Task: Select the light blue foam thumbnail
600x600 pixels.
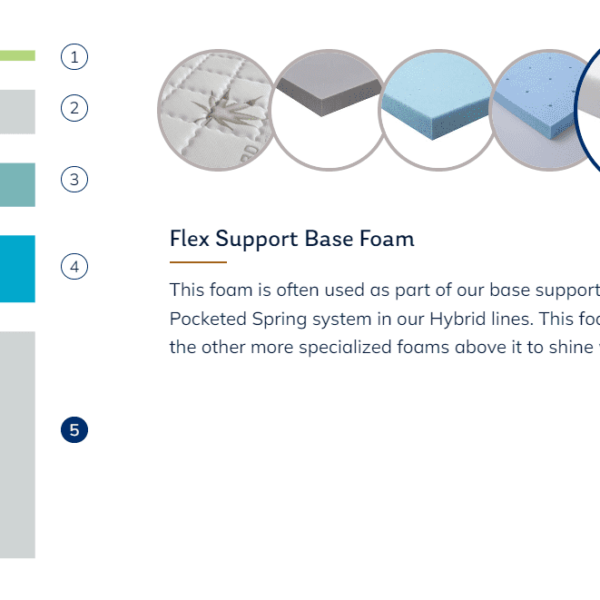Action: tap(438, 110)
